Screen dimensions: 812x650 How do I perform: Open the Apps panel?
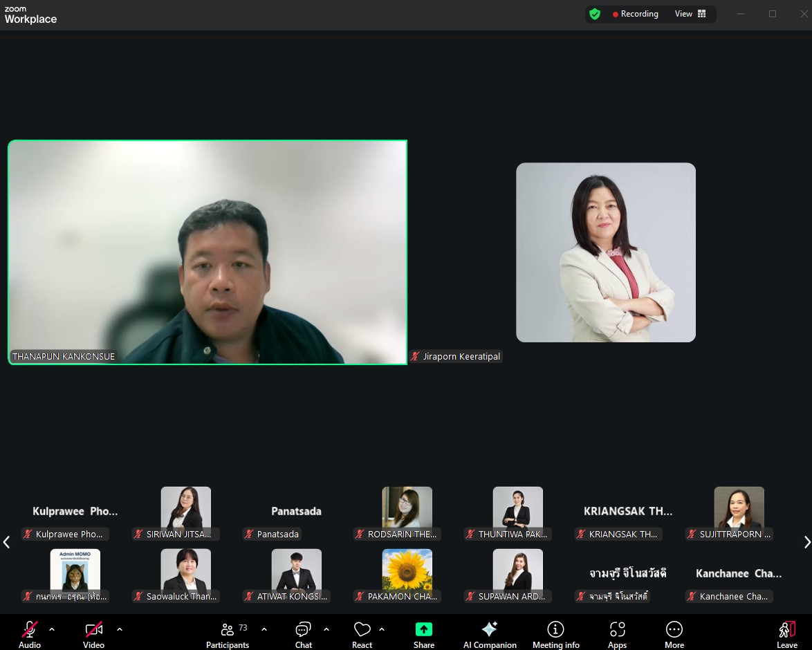coord(617,635)
